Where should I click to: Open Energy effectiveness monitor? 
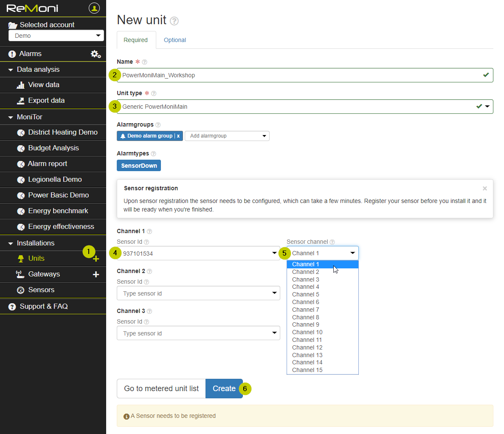click(53, 227)
